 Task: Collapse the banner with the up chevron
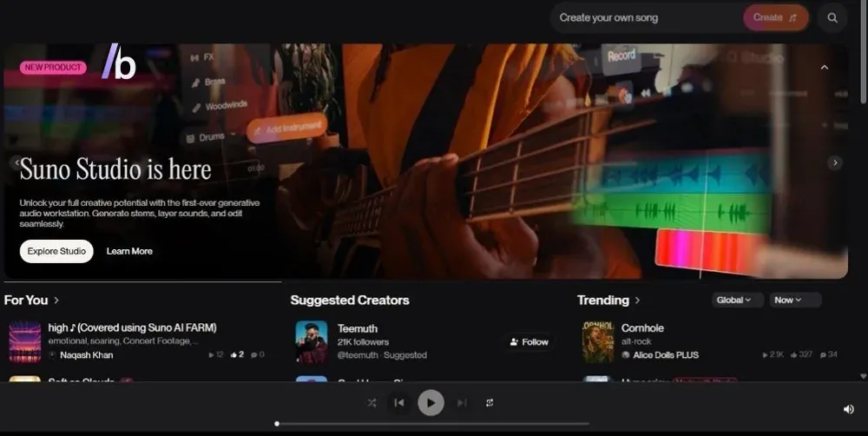tap(825, 67)
